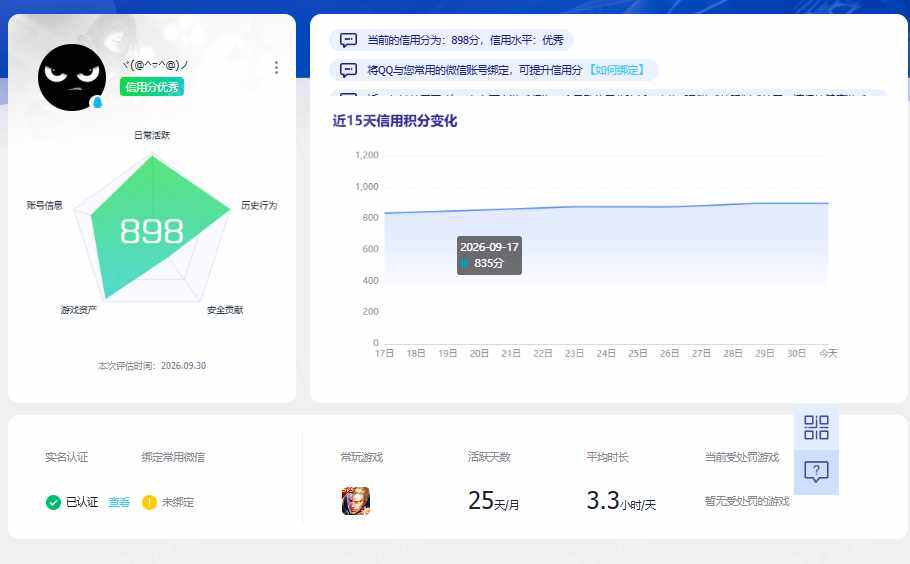The image size is (910, 564).
Task: Click the 如何绑定 link
Action: pyautogui.click(x=617, y=70)
